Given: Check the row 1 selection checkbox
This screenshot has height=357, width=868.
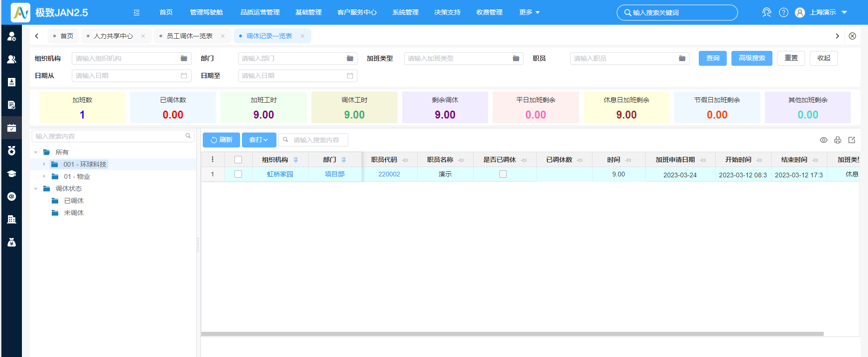Looking at the screenshot, I should pos(238,174).
